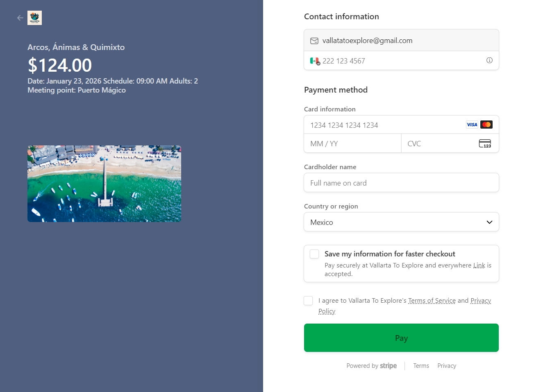
Task: Enable Save my information for faster checkout
Action: [x=314, y=254]
